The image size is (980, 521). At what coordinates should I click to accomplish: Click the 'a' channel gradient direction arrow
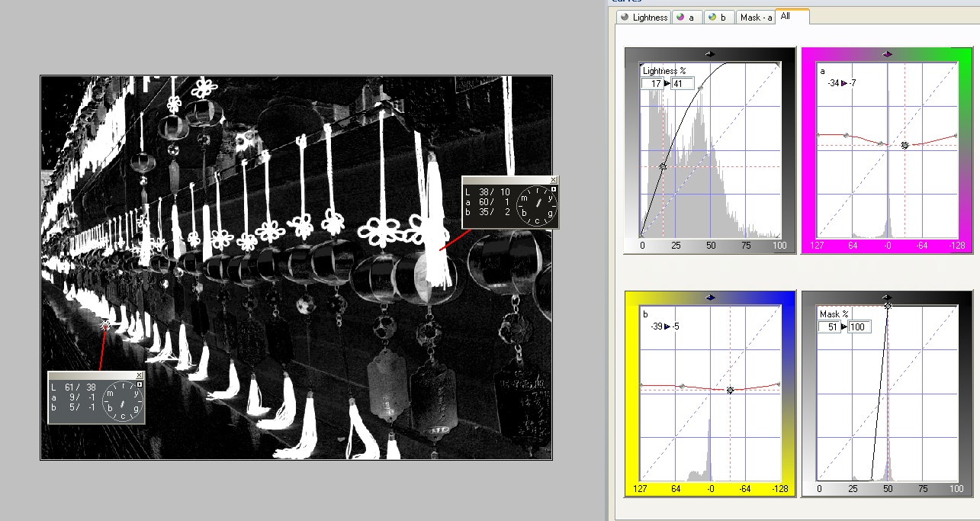click(x=887, y=53)
